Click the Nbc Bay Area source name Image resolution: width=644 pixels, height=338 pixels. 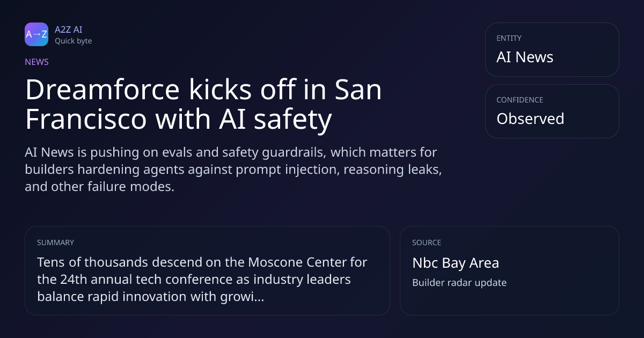coord(456,263)
